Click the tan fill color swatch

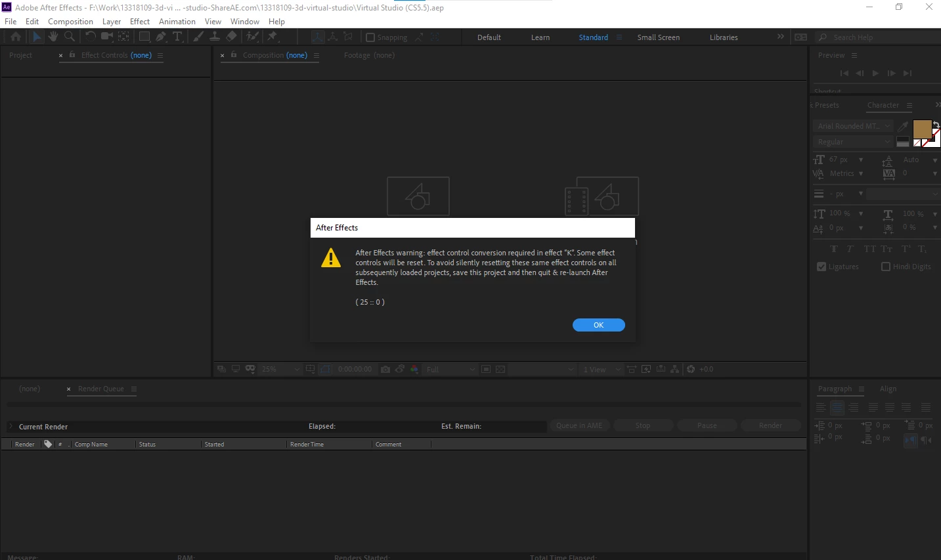pos(921,129)
